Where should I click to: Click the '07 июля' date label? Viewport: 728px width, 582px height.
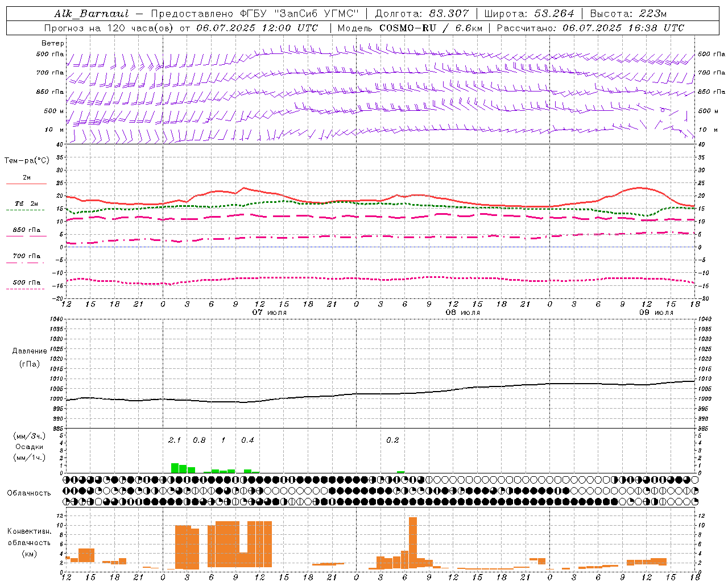270,313
